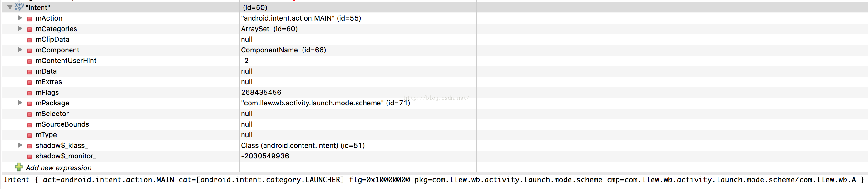Collapse the "intent" expression tree
This screenshot has width=868, height=189.
click(x=10, y=7)
